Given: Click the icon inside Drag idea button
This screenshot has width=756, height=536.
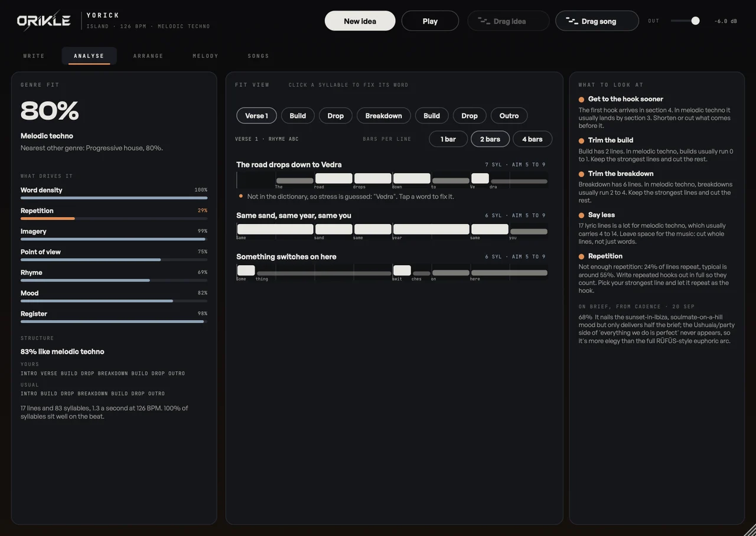Looking at the screenshot, I should tap(484, 21).
